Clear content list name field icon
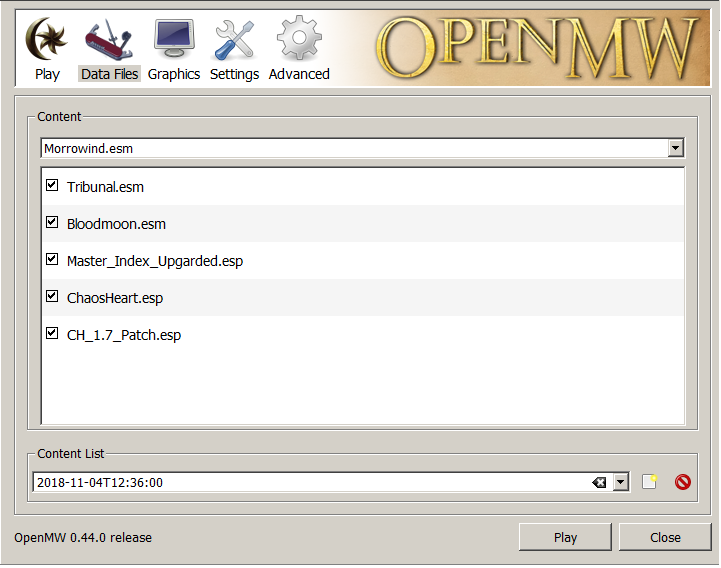Viewport: 721px width, 568px height. click(x=599, y=482)
